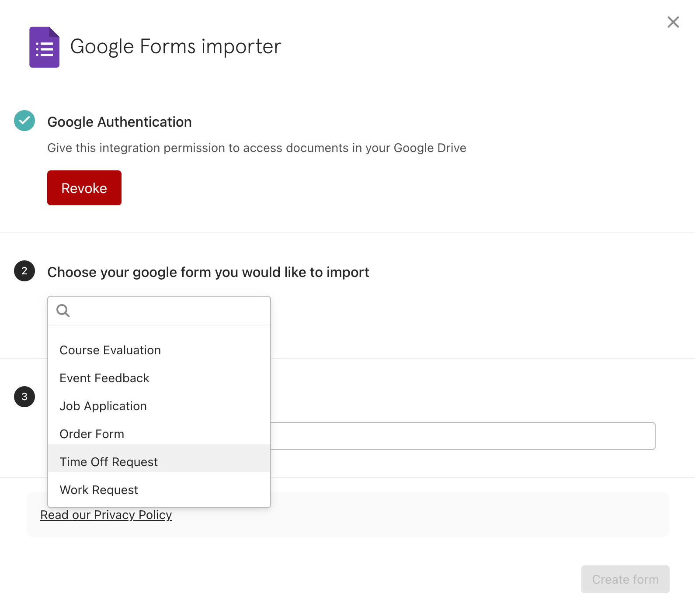The height and width of the screenshot is (616, 695).
Task: Revoke Google Drive access permission
Action: coord(84,188)
